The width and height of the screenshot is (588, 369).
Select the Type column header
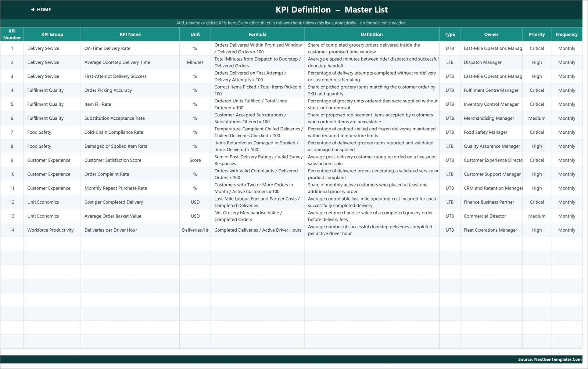click(x=449, y=34)
